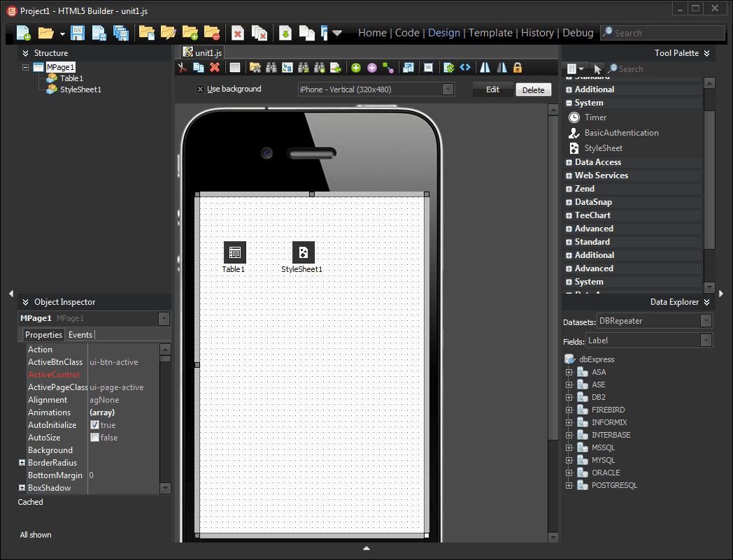Select StyleSheet1 in Structure tree
Screen dimensions: 733x560
(80, 89)
